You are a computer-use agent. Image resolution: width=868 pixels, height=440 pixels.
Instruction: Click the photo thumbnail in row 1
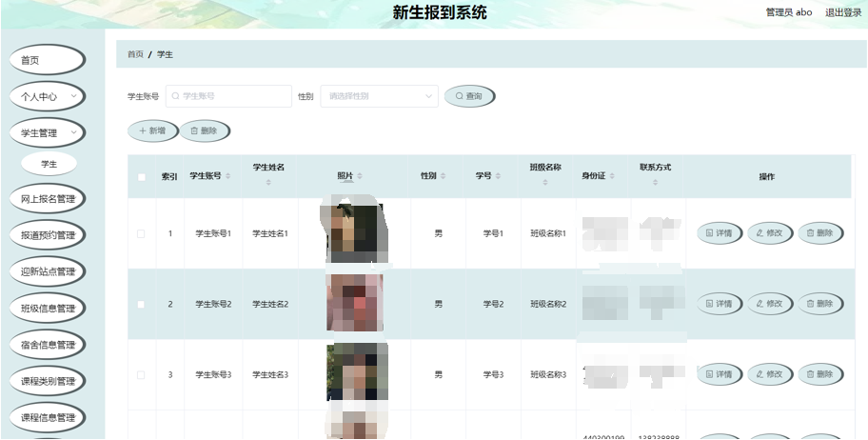pyautogui.click(x=354, y=232)
